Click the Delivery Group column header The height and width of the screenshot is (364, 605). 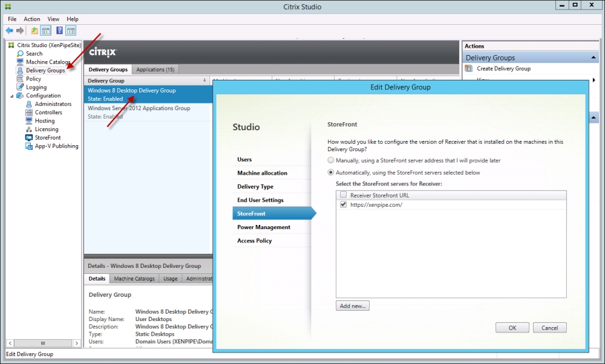point(146,80)
